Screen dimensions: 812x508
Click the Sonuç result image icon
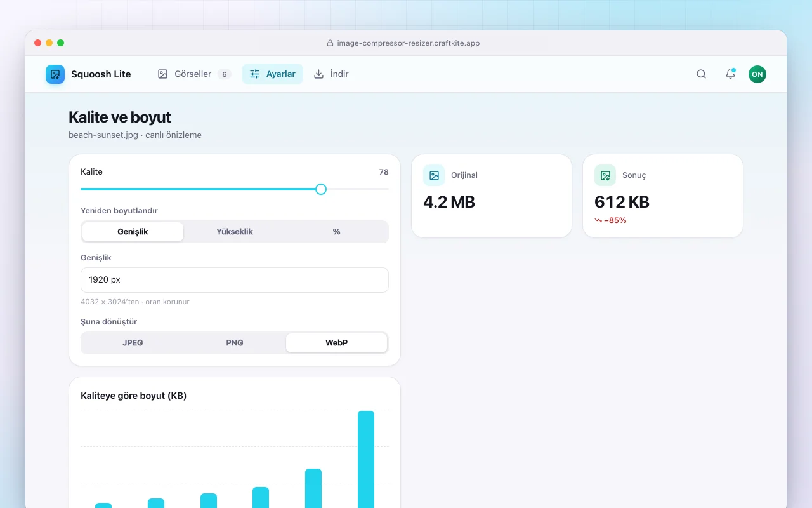(605, 175)
